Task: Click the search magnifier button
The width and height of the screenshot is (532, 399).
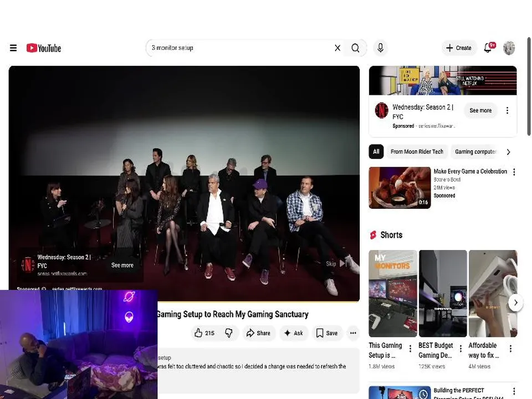Action: pyautogui.click(x=355, y=48)
